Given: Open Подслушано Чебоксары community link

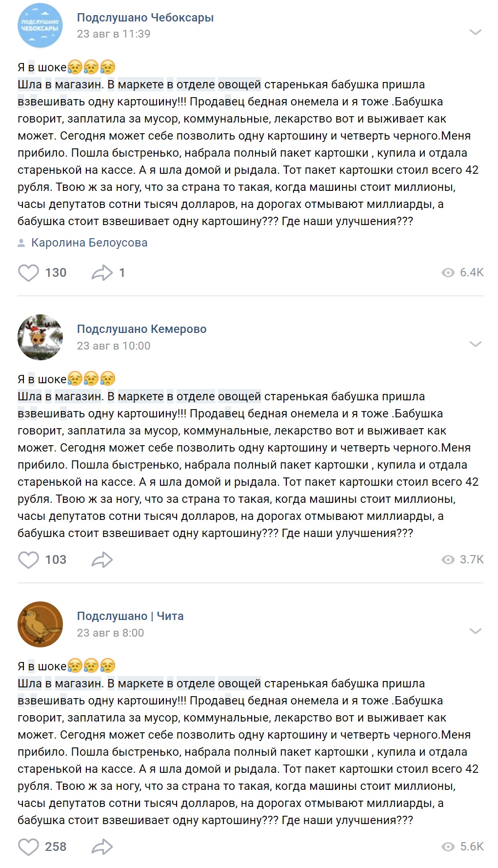Looking at the screenshot, I should tap(145, 18).
